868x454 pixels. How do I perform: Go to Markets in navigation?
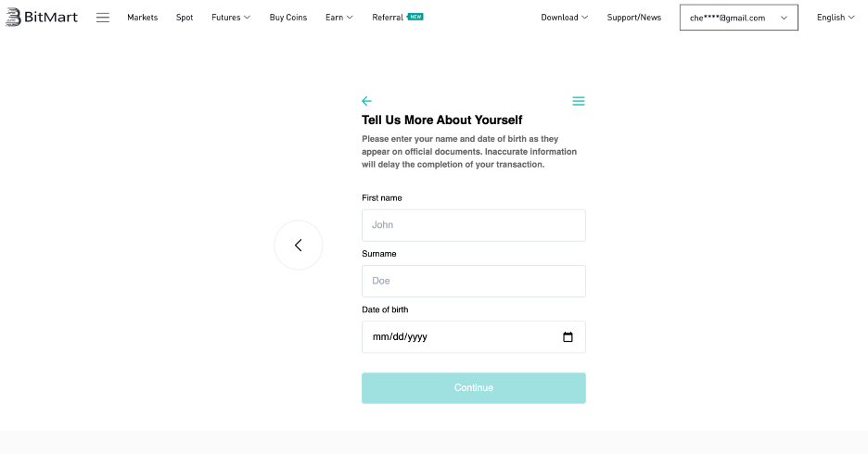coord(142,18)
